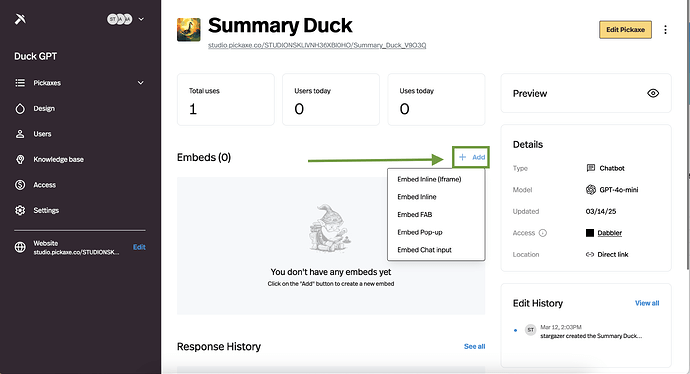Click the Users person icon
Image resolution: width=690 pixels, height=374 pixels.
pyautogui.click(x=20, y=134)
